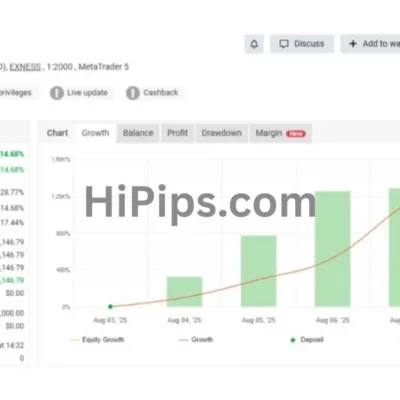Click the plus icon on Add to watchlist

[x=353, y=44]
